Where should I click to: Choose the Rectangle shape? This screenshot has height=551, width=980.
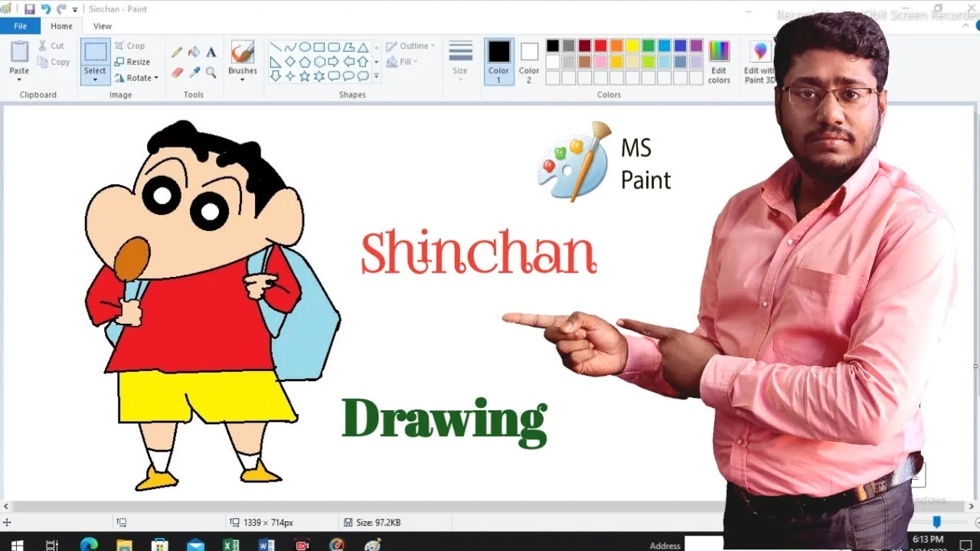tap(319, 47)
